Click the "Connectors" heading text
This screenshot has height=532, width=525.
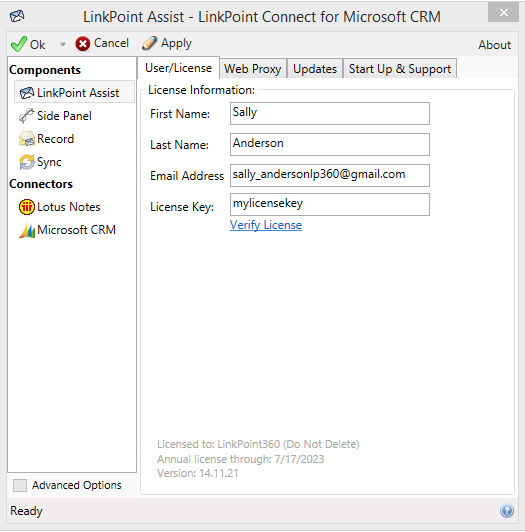click(x=41, y=184)
